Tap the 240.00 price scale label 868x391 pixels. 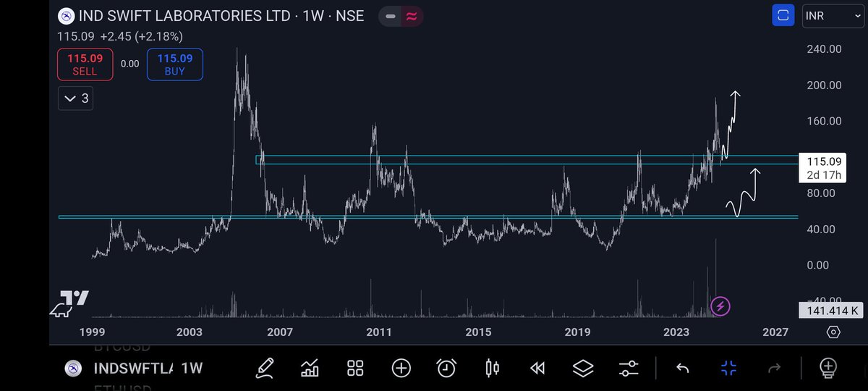[823, 49]
